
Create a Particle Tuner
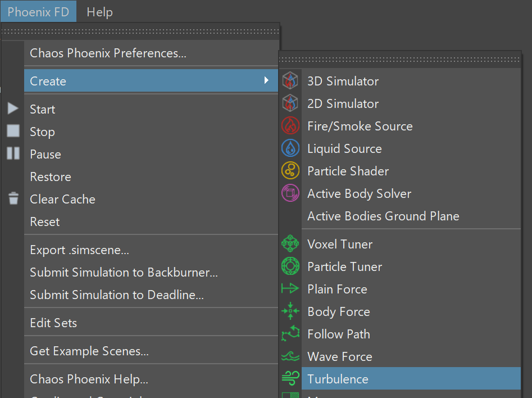(x=411, y=266)
